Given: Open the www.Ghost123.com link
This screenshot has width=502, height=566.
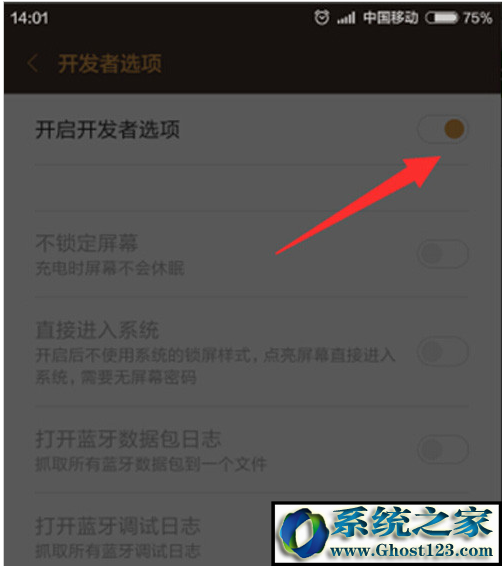Looking at the screenshot, I should (411, 551).
